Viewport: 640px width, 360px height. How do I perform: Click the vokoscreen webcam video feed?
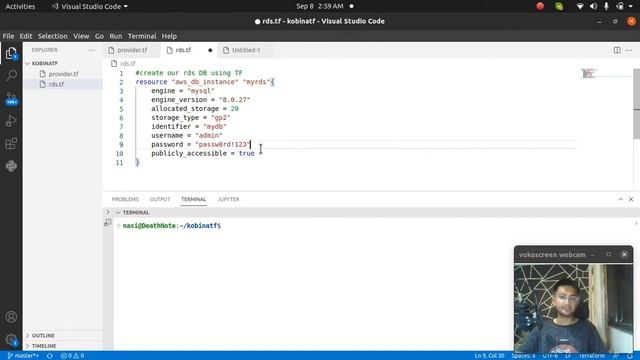573,308
